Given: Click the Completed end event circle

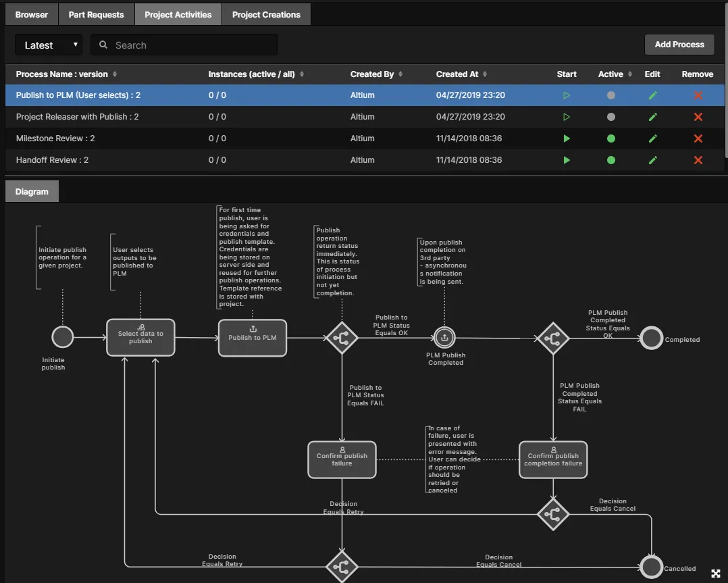Looking at the screenshot, I should (652, 338).
